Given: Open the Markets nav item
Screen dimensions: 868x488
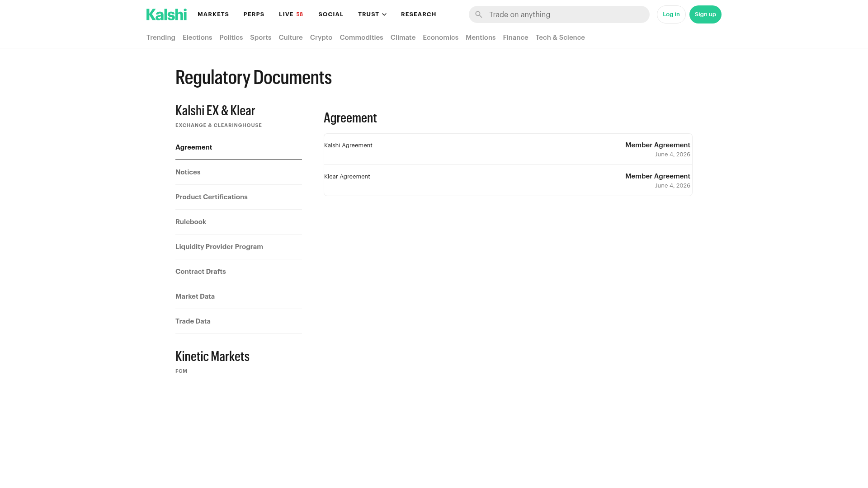Looking at the screenshot, I should tap(213, 14).
